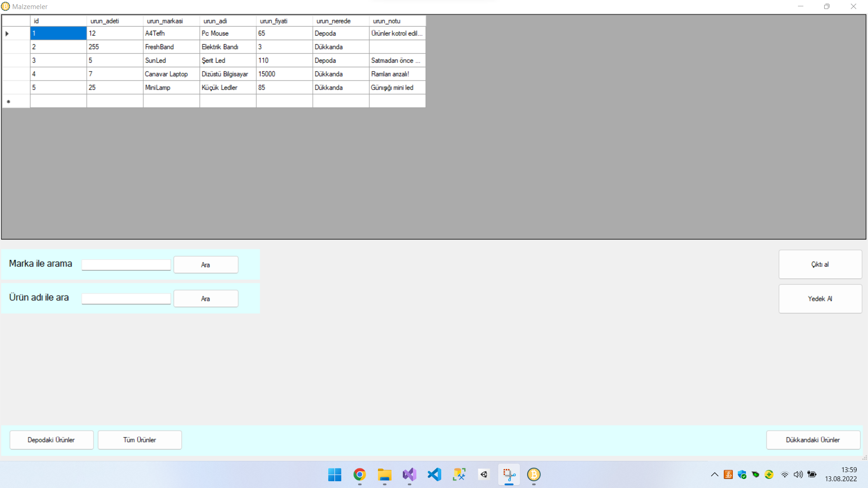Open Google Chrome from the taskbar
The width and height of the screenshot is (868, 488).
[359, 474]
